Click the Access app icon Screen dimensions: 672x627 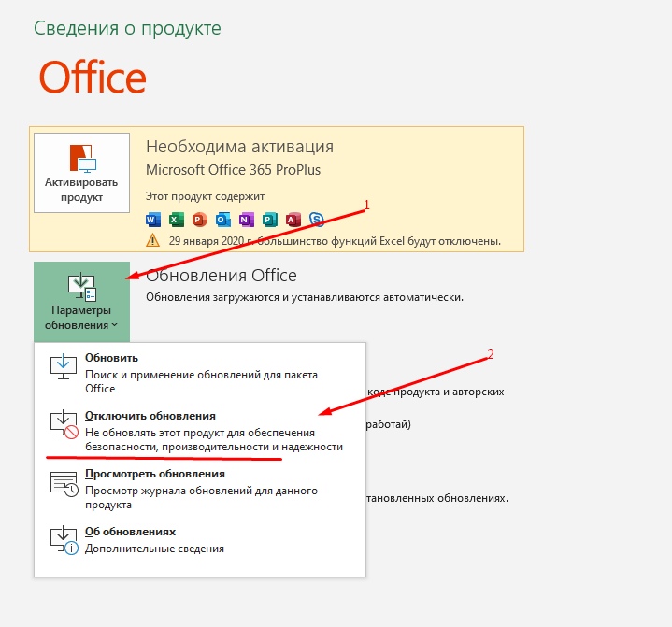(x=293, y=220)
